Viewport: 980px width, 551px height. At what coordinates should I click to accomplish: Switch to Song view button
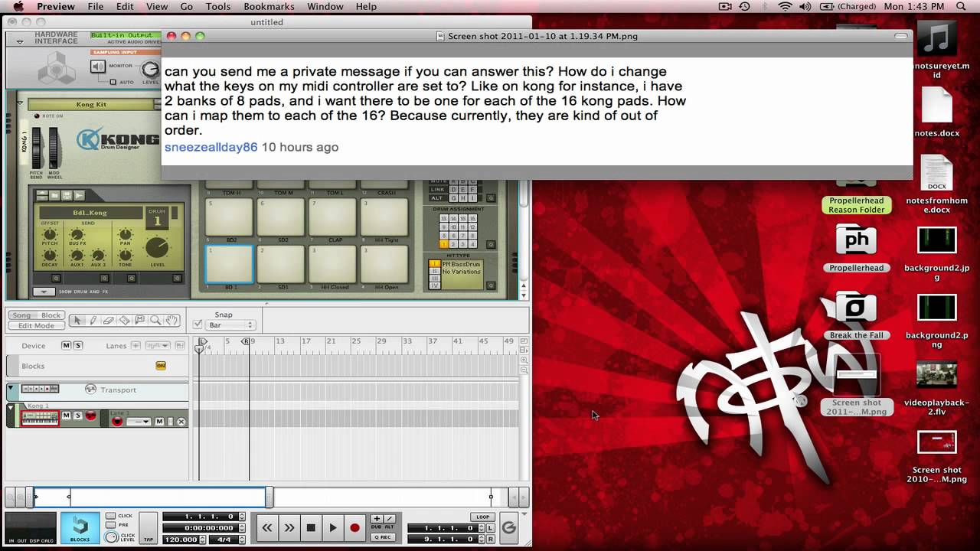(x=22, y=315)
